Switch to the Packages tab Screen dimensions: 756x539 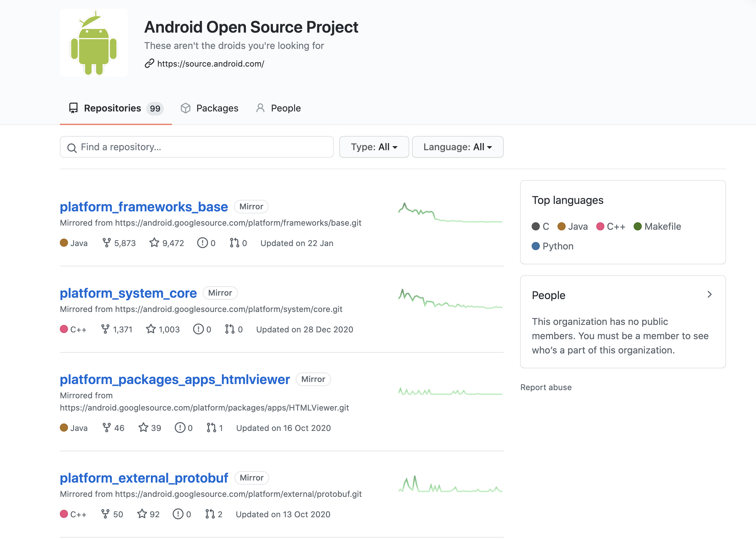click(209, 108)
